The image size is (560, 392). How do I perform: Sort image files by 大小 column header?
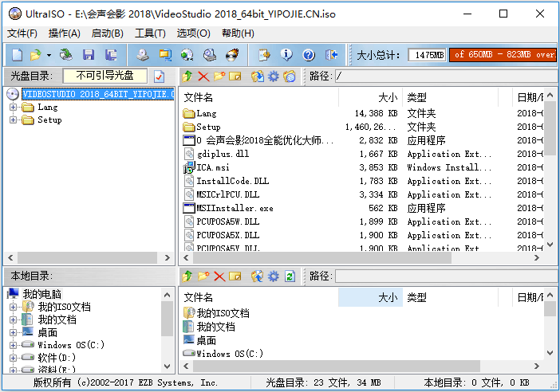[x=370, y=97]
